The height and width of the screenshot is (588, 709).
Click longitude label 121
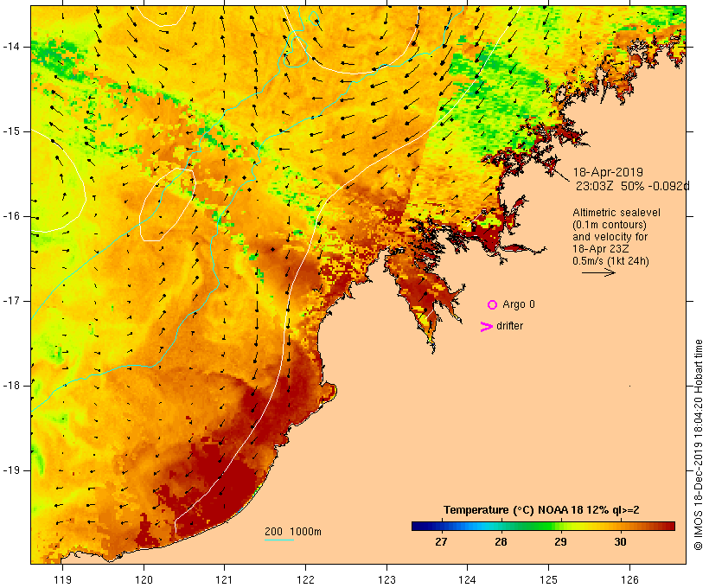pyautogui.click(x=224, y=579)
